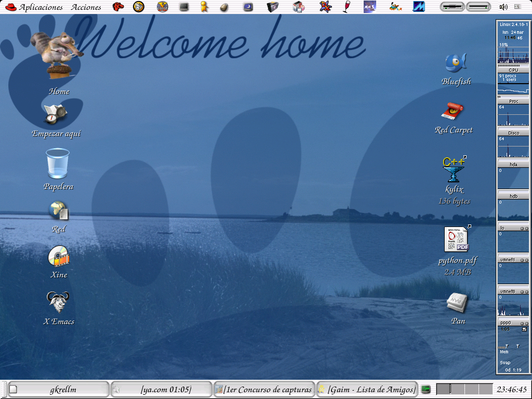Select the second workspace in the pager

pyautogui.click(x=457, y=389)
